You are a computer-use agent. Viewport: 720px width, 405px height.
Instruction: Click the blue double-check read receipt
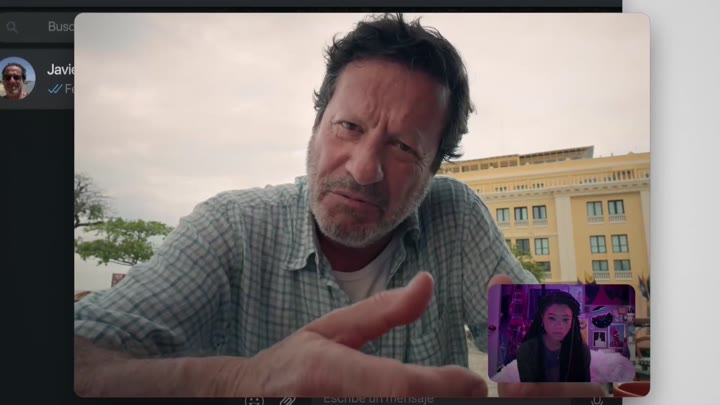coord(55,89)
